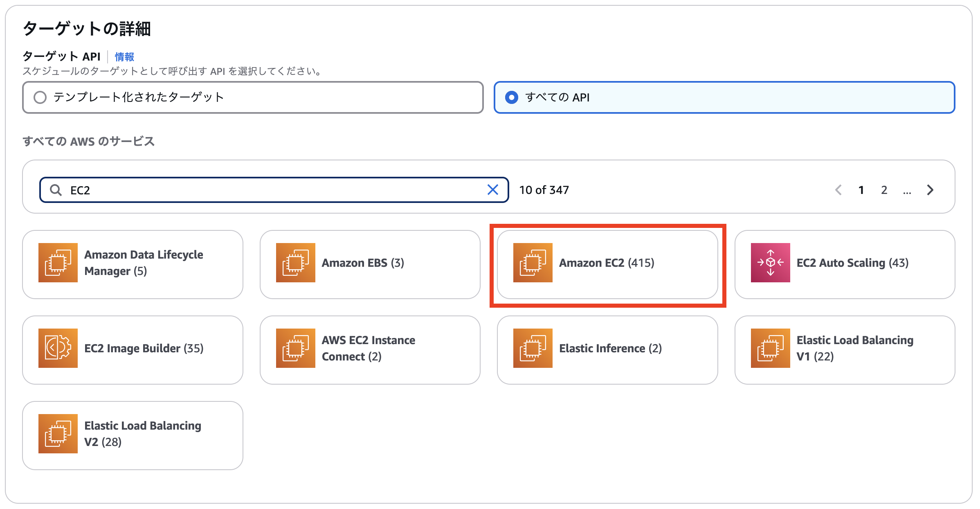This screenshot has height=509, width=980.
Task: Go to next page of services
Action: click(930, 190)
